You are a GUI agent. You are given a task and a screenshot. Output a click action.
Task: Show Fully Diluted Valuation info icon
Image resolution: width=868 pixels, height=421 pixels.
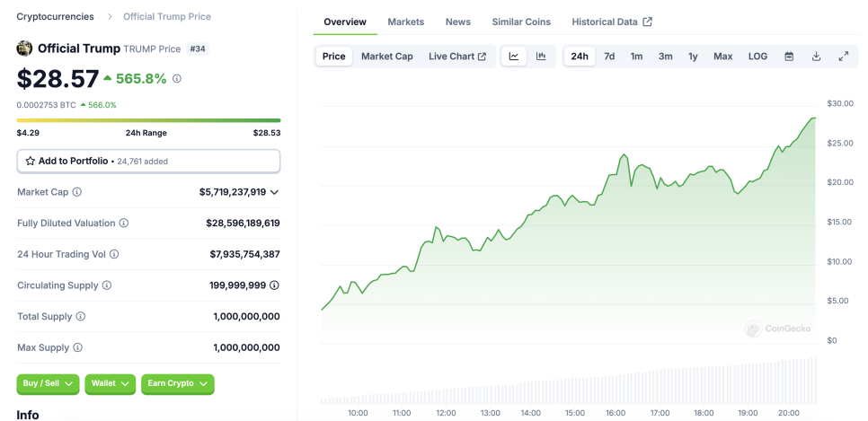124,223
